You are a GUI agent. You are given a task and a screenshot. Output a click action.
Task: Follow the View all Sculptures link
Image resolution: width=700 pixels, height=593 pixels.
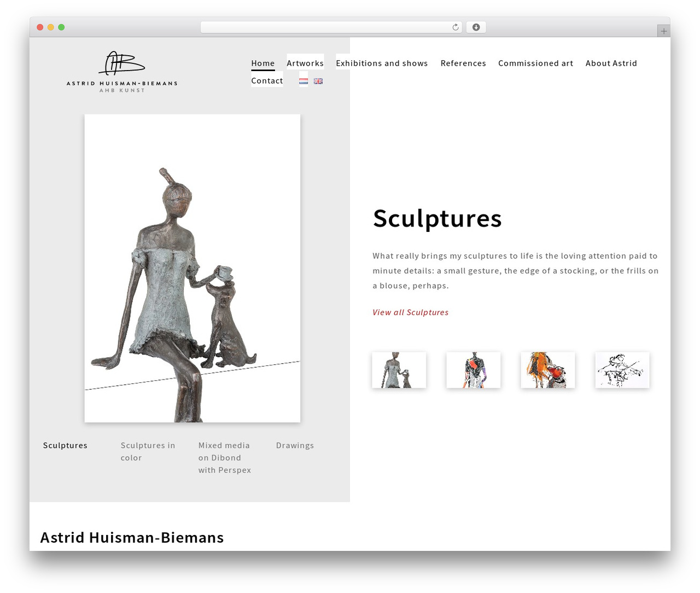pos(410,312)
